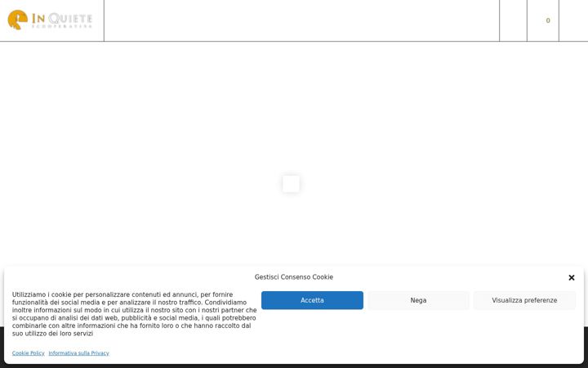Close the cookie consent banner
588x368 pixels.
point(571,278)
